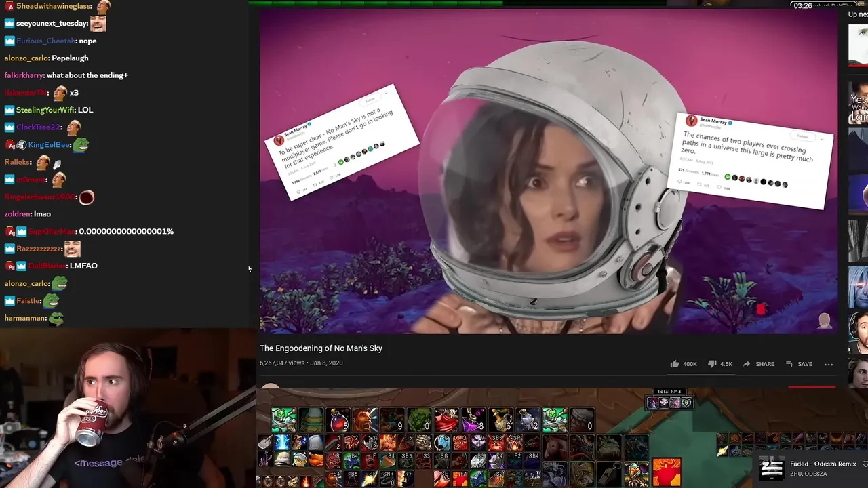Viewport: 868px width, 488px height.
Task: Use the white bottle with count 2
Action: tap(528, 420)
